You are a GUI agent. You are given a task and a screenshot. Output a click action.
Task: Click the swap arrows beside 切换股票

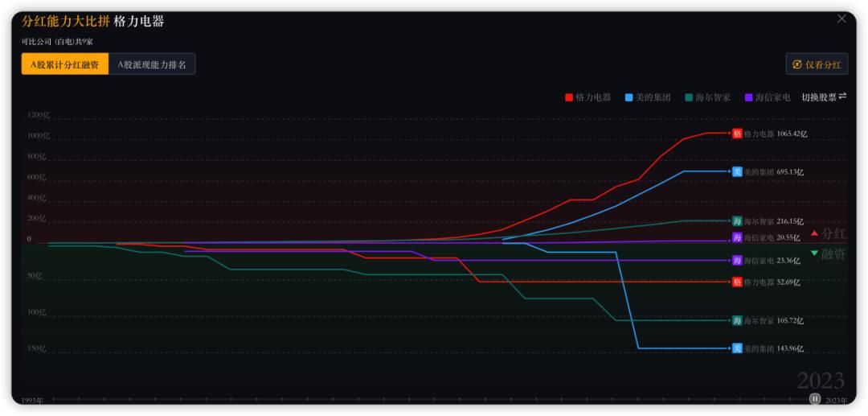[842, 97]
